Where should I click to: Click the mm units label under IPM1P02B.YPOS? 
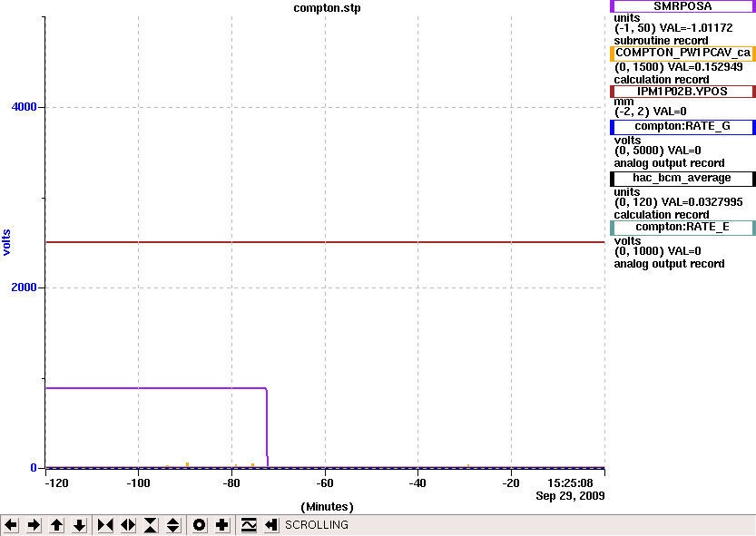[x=623, y=102]
